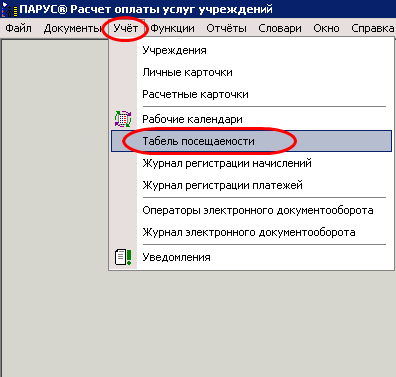This screenshot has height=377, width=396.
Task: Click the Уведомления document icon
Action: (123, 257)
